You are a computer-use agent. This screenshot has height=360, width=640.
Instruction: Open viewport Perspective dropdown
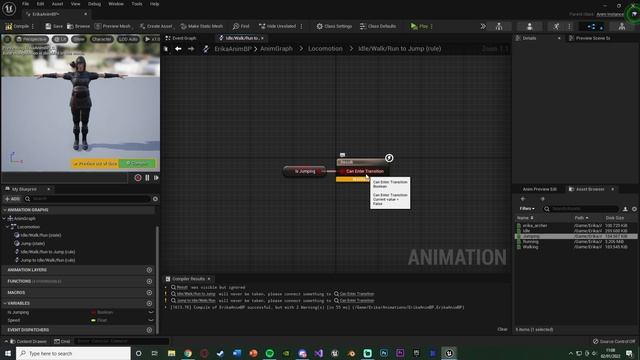coord(32,39)
